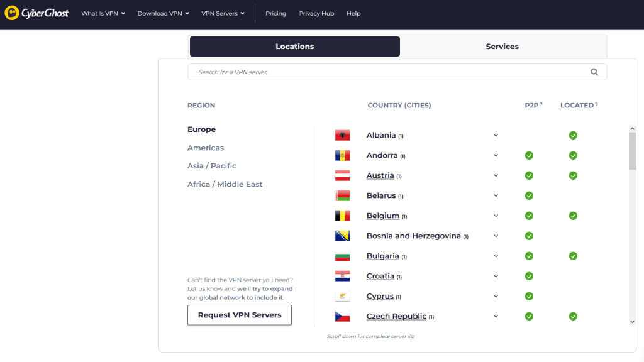Click the CyberGhost logo icon
This screenshot has height=362, width=644.
pos(12,13)
